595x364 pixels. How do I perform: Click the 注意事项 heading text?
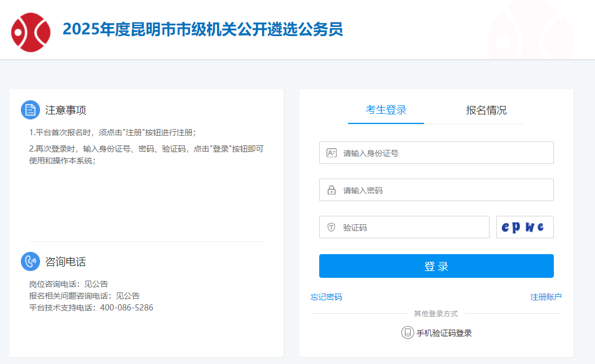coord(65,110)
